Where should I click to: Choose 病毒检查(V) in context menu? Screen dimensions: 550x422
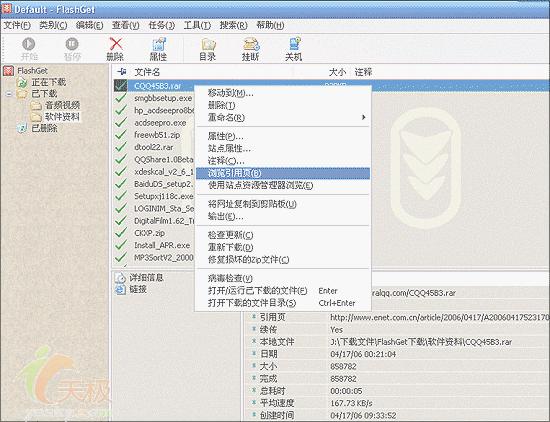point(283,278)
